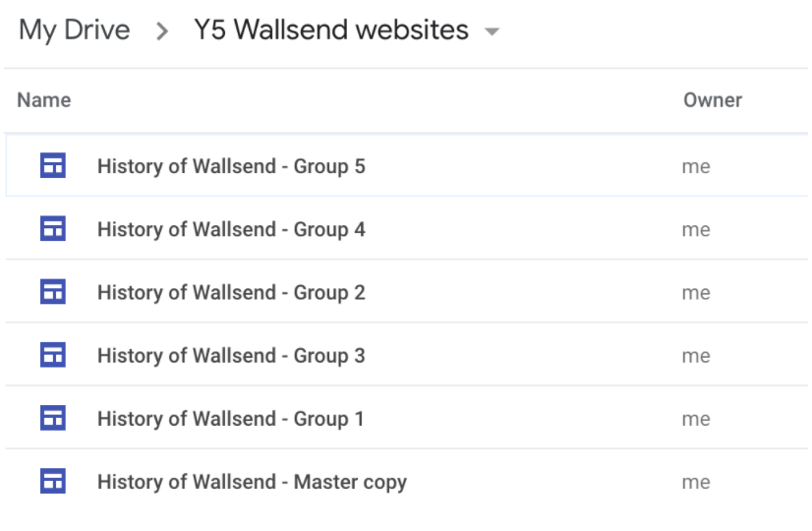Click owner 'me' in the Group 5 row

click(x=696, y=167)
